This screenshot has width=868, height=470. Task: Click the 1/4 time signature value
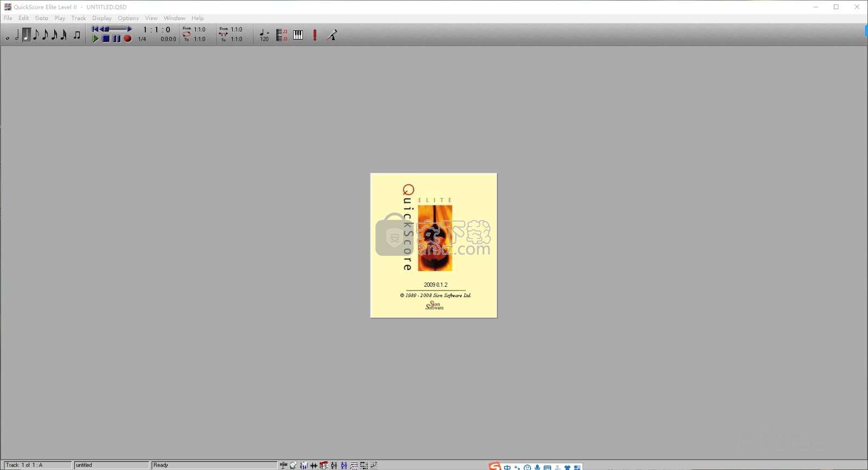[142, 39]
